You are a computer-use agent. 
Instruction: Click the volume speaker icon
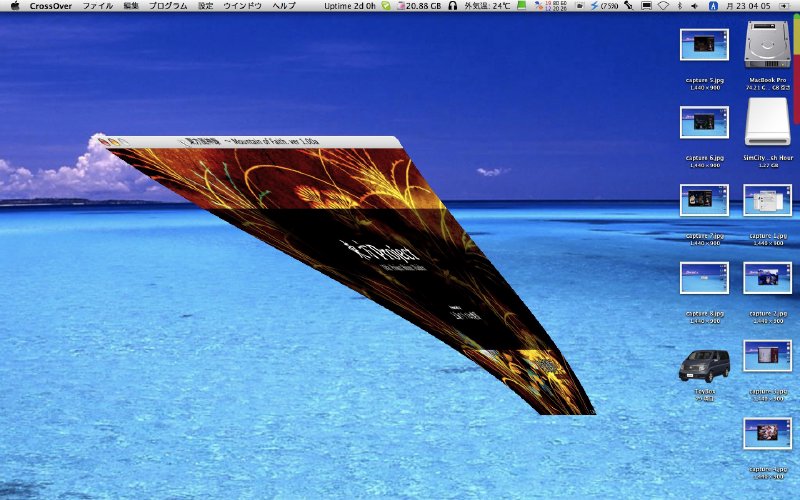click(x=694, y=6)
